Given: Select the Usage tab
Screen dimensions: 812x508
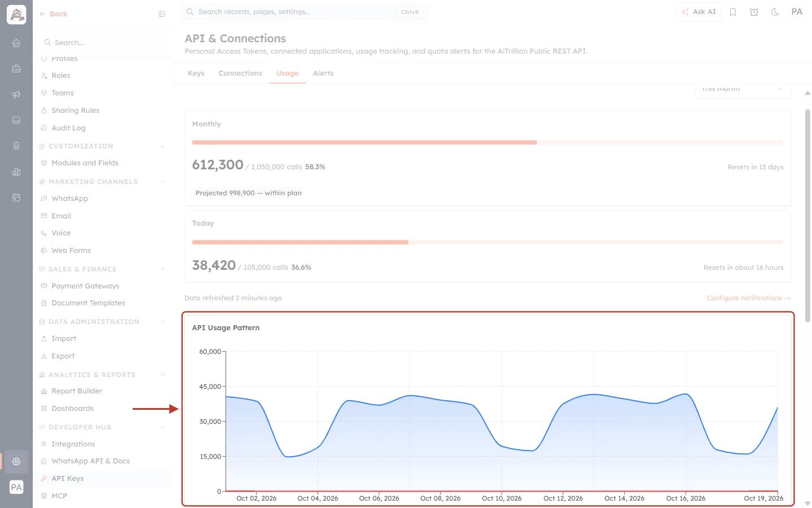Looking at the screenshot, I should [288, 73].
